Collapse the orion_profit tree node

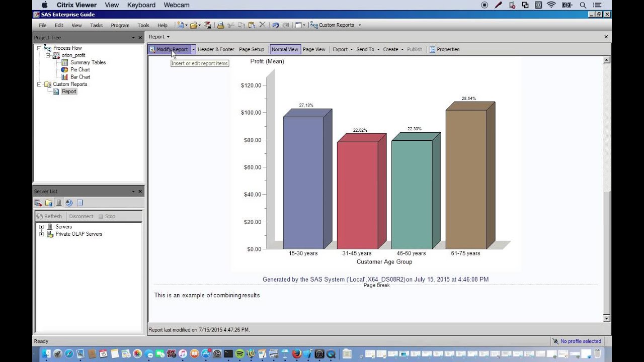point(48,55)
